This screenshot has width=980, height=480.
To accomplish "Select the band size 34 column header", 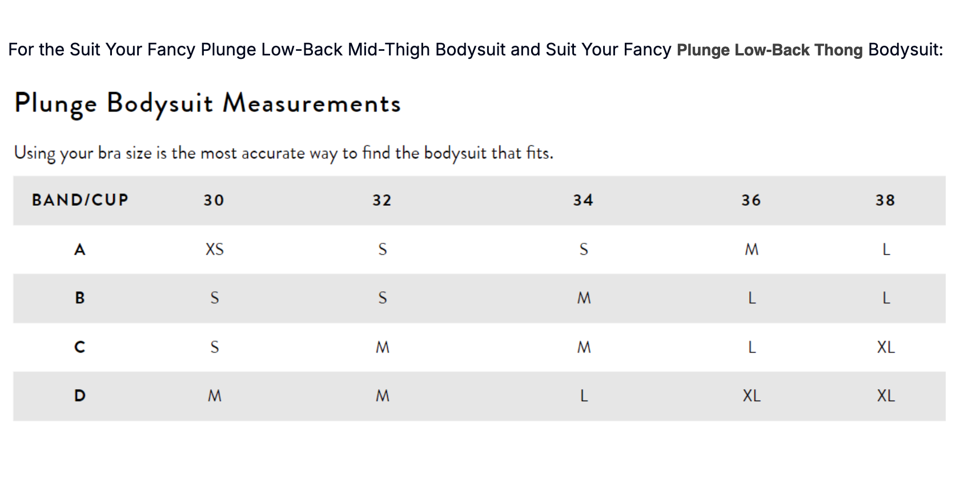I will tap(583, 200).
